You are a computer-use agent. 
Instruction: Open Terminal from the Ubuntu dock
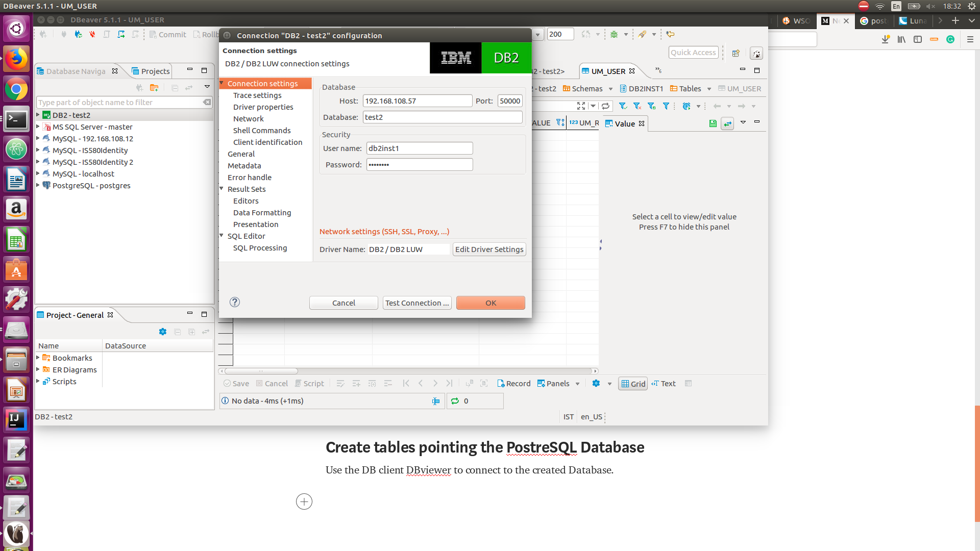point(16,120)
